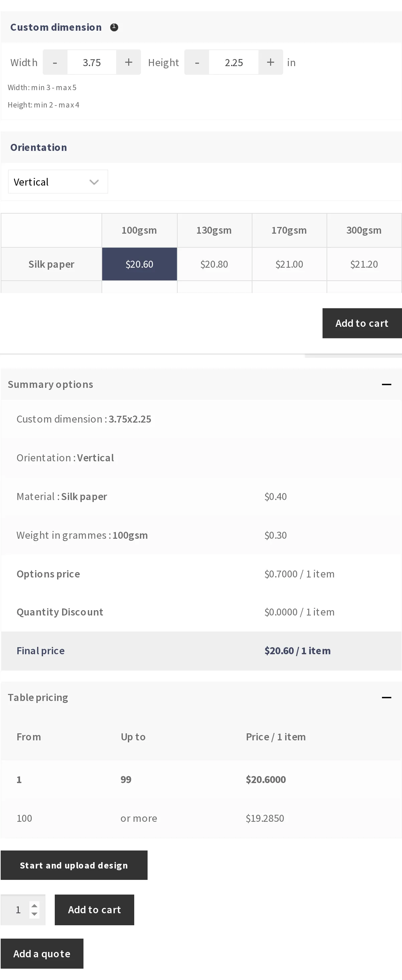Image resolution: width=402 pixels, height=980 pixels.
Task: Select the Silk paper 130gsm price $20.80
Action: click(214, 264)
